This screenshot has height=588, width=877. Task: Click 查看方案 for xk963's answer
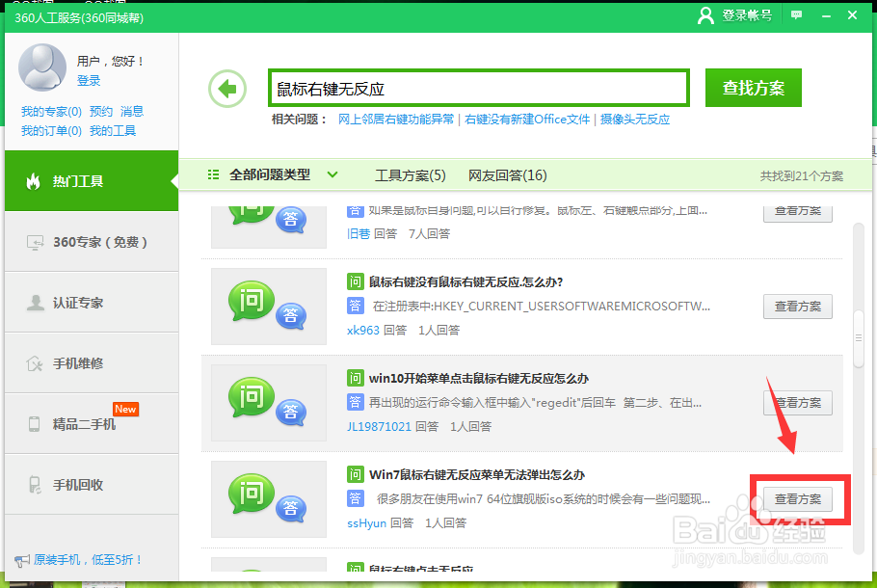[x=798, y=307]
